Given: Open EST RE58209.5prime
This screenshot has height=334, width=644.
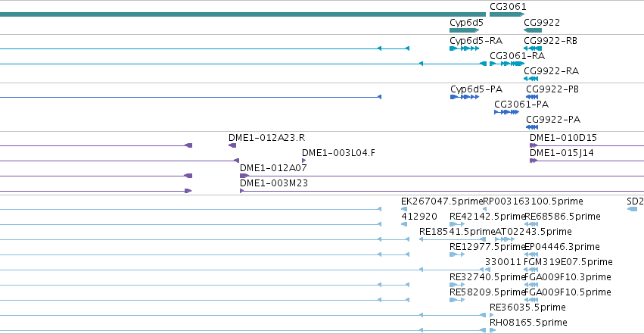Looking at the screenshot, I should (x=457, y=300).
